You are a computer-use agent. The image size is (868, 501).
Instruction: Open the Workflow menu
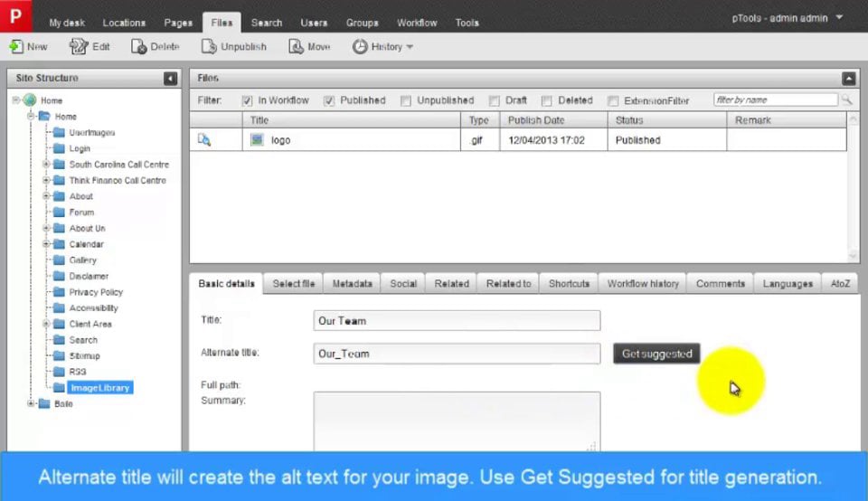pos(417,23)
